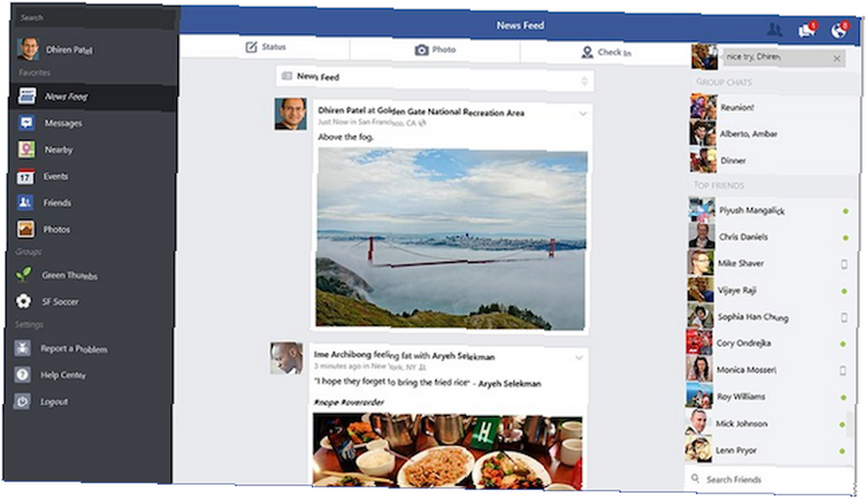Click News Feed list icon in feed selector
Viewport: 868px width, 498px height.
tap(286, 75)
